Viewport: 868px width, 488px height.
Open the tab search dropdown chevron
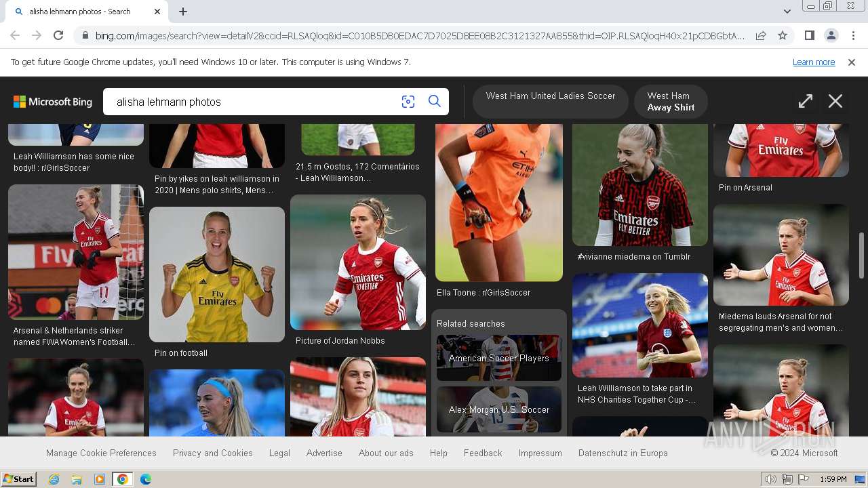[787, 12]
